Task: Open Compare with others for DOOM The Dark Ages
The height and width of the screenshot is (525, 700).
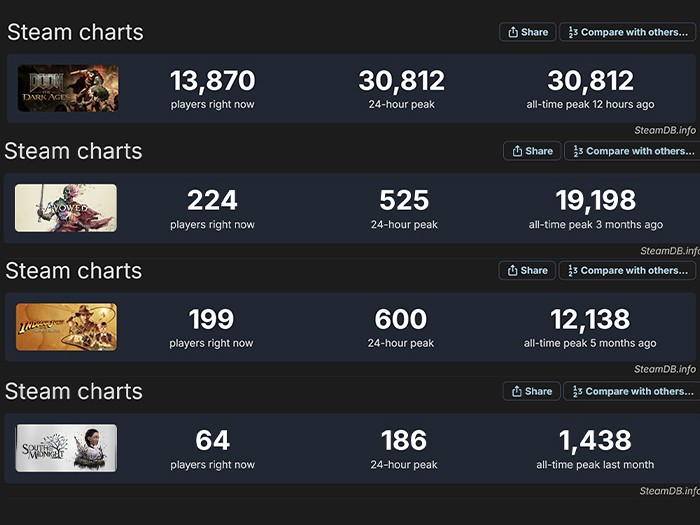Action: click(627, 32)
